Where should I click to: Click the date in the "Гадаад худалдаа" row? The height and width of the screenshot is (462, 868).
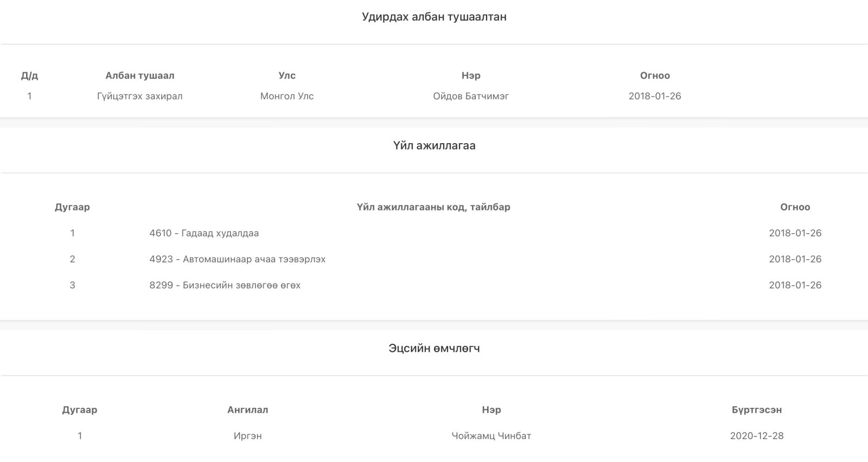[795, 233]
